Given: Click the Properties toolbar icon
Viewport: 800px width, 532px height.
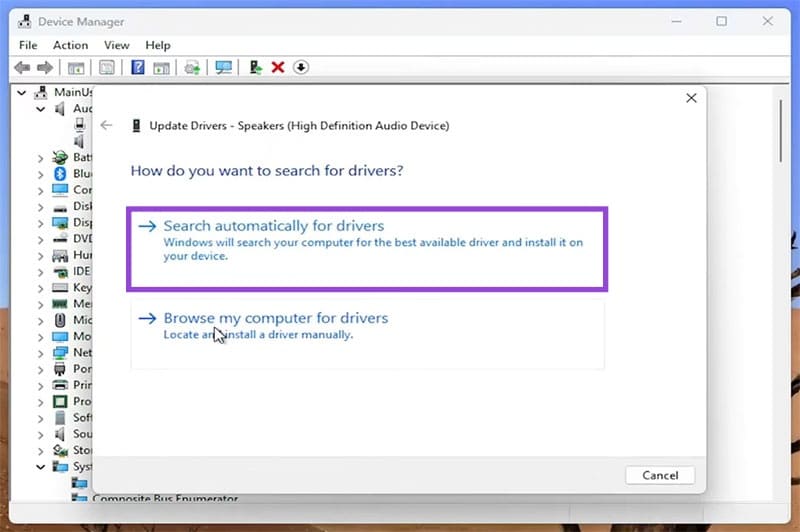Looking at the screenshot, I should 106,67.
